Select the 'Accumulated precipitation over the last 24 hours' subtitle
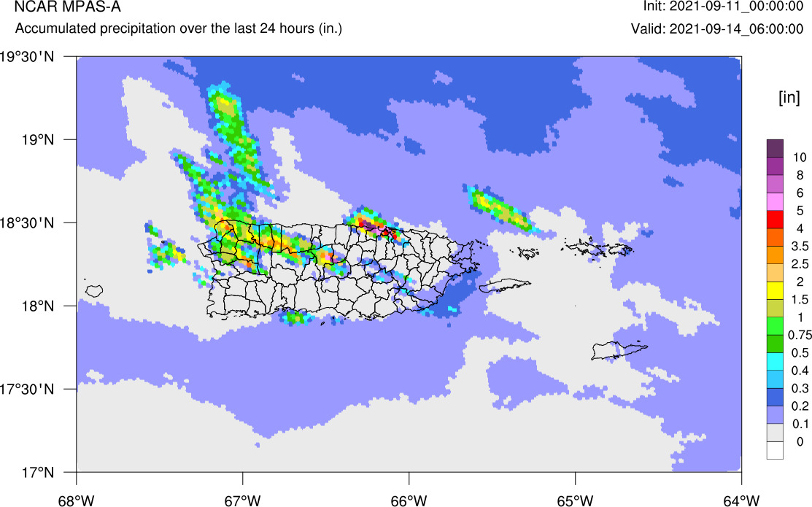The width and height of the screenshot is (812, 507). point(179,28)
